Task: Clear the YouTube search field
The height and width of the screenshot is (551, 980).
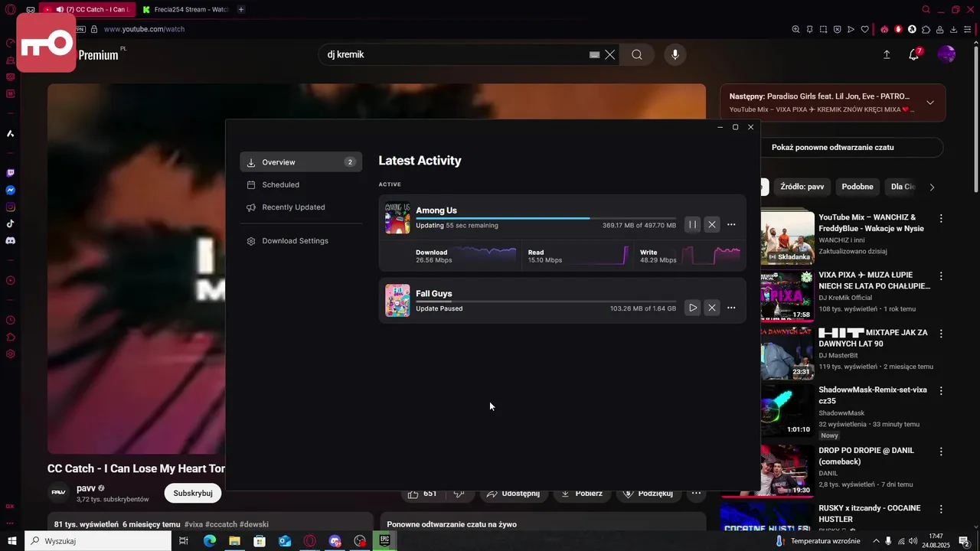Action: (610, 55)
